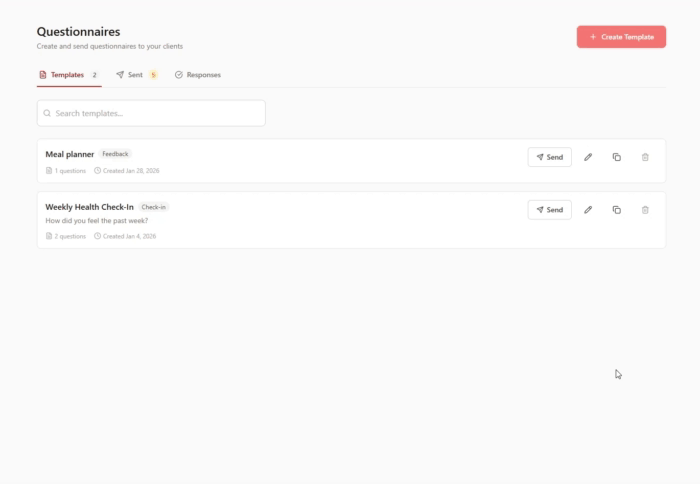
Task: Click edit pencil icon for Meal planner
Action: point(588,157)
